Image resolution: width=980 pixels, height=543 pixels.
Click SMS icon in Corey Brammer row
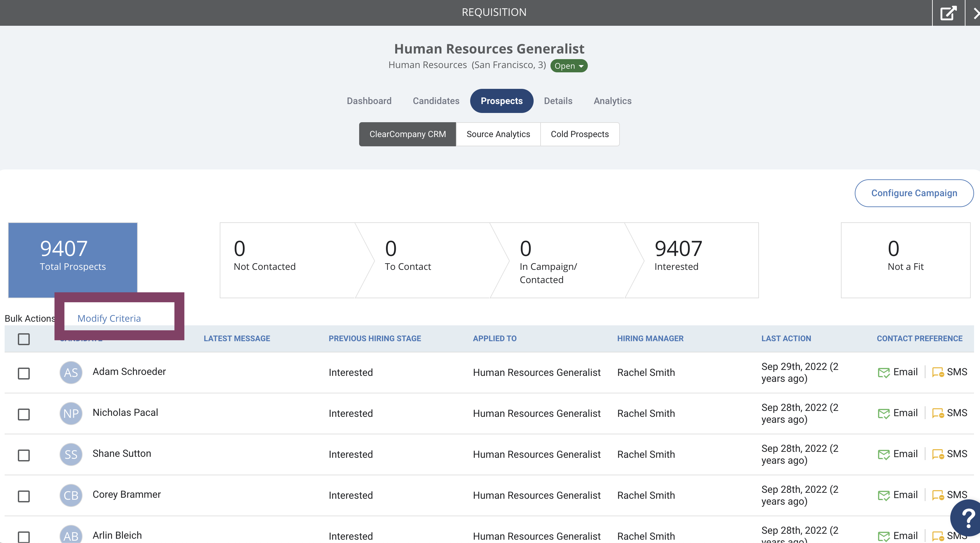pyautogui.click(x=938, y=495)
